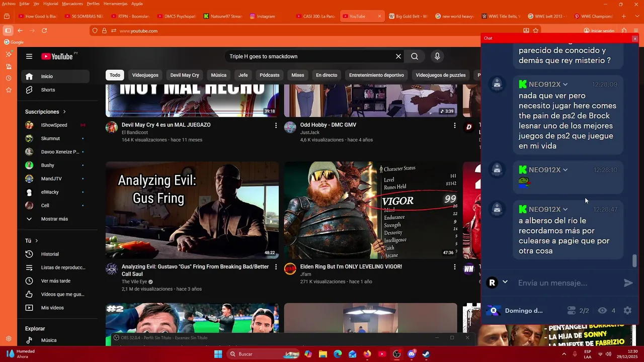Open options menu for Odd Hobby video
Image resolution: width=644 pixels, height=362 pixels.
[x=454, y=125]
